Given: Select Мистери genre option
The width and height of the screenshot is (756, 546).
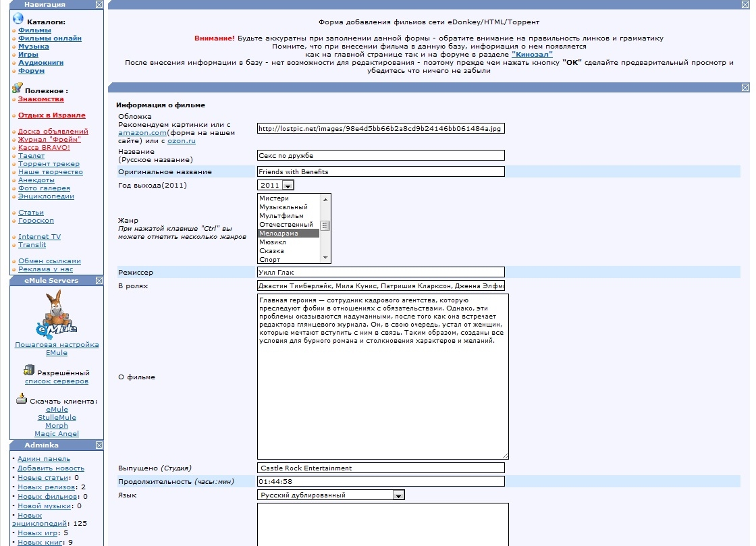Looking at the screenshot, I should 288,198.
